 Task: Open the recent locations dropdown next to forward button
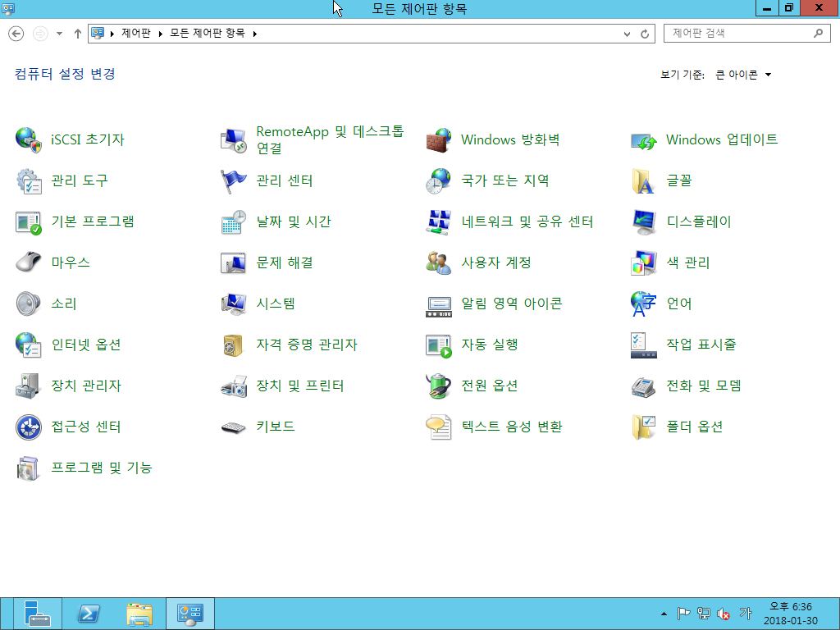[x=59, y=34]
